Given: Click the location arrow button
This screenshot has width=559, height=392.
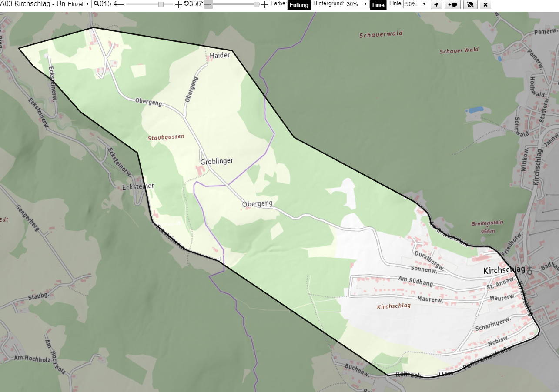Looking at the screenshot, I should pos(436,4).
